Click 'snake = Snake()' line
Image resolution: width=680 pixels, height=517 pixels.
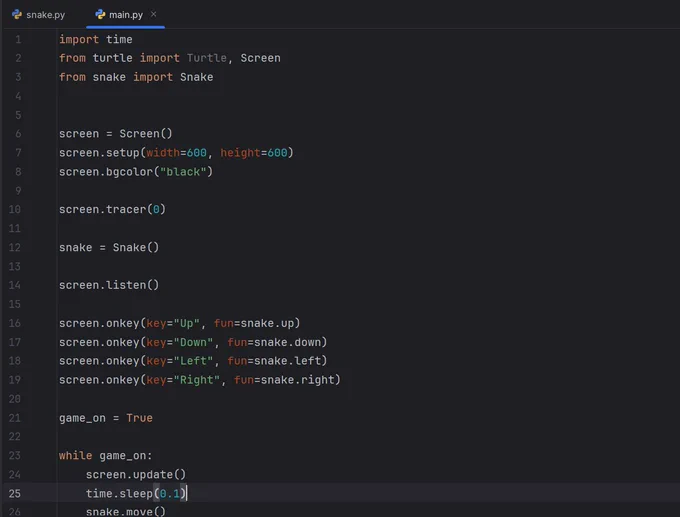pyautogui.click(x=109, y=248)
